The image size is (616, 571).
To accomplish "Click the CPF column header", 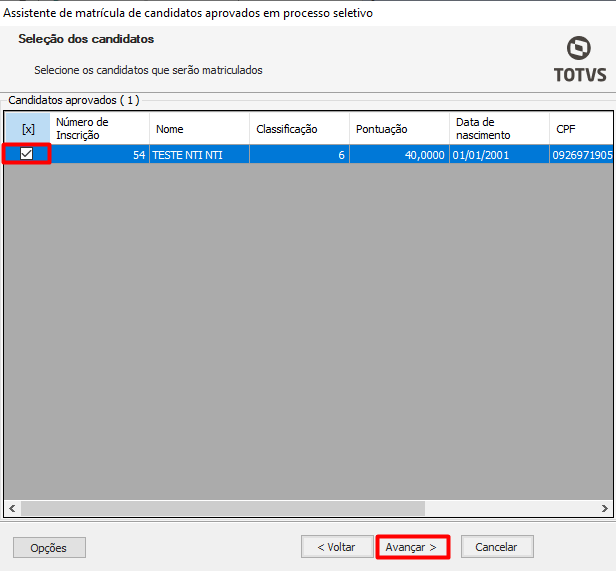I will click(x=580, y=129).
